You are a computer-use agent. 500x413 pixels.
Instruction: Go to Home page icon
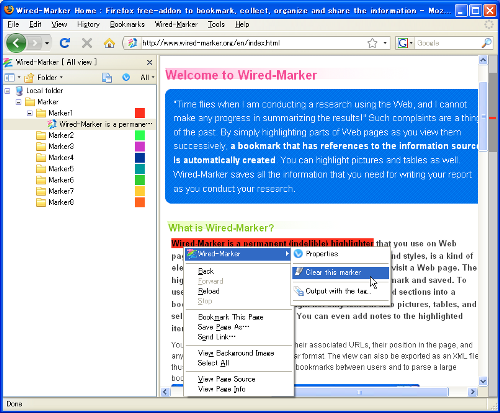[109, 43]
